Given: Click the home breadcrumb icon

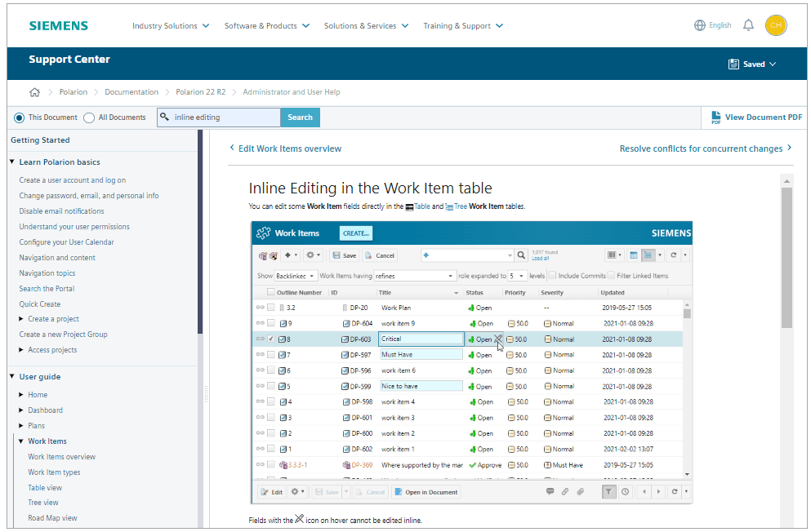Looking at the screenshot, I should tap(34, 92).
